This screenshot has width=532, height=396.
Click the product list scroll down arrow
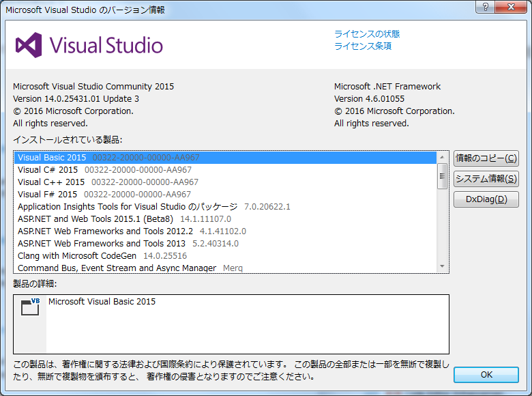[x=442, y=266]
